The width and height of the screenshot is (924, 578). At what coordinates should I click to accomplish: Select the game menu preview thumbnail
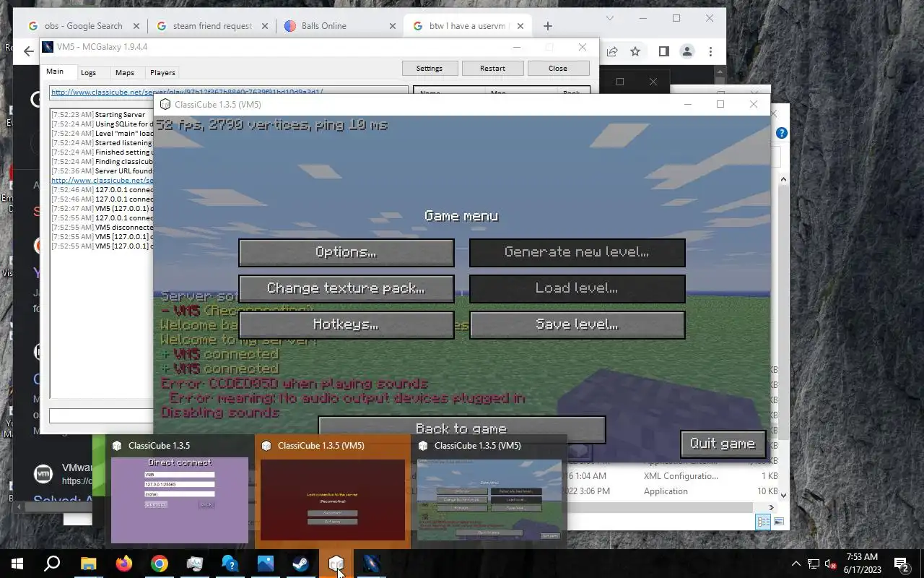point(489,499)
